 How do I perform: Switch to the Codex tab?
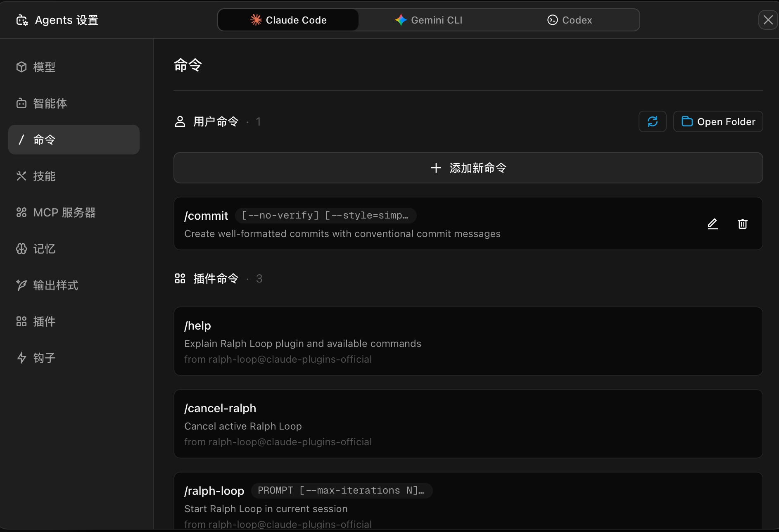[x=570, y=20]
